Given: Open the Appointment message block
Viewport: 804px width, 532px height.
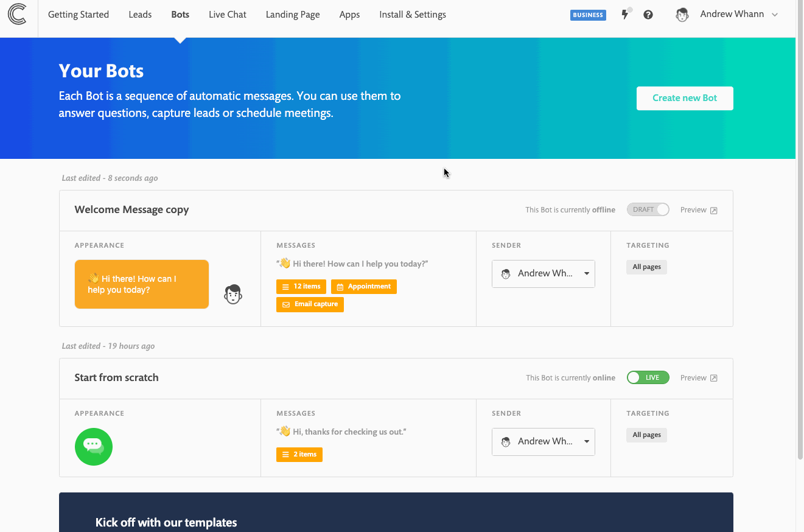Looking at the screenshot, I should [x=363, y=286].
